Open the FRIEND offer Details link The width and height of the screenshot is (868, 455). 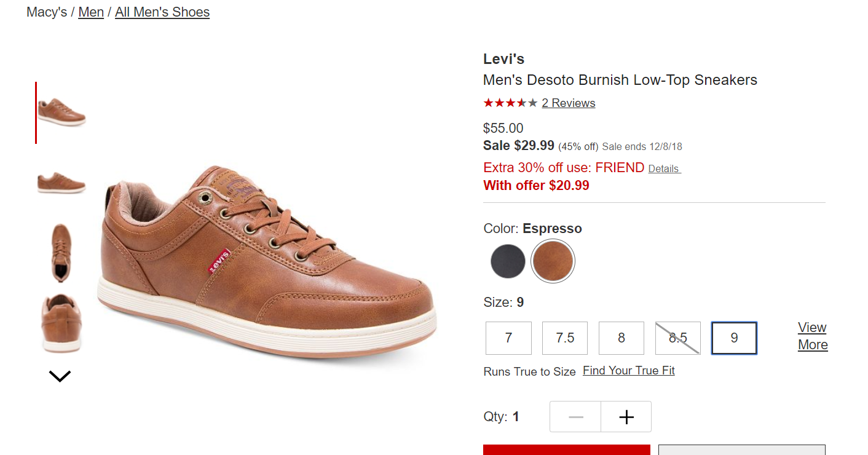[x=664, y=168]
